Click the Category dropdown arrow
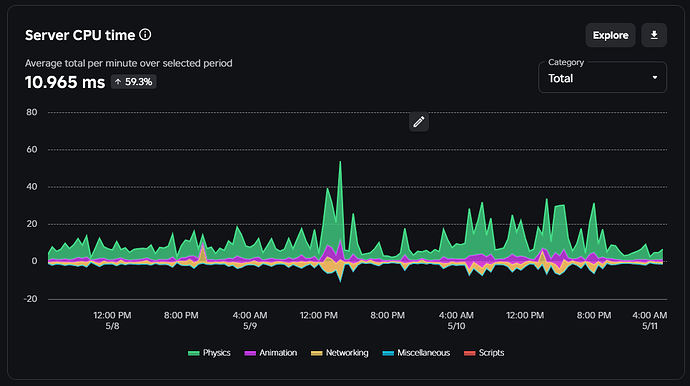This screenshot has height=386, width=690. coord(655,77)
